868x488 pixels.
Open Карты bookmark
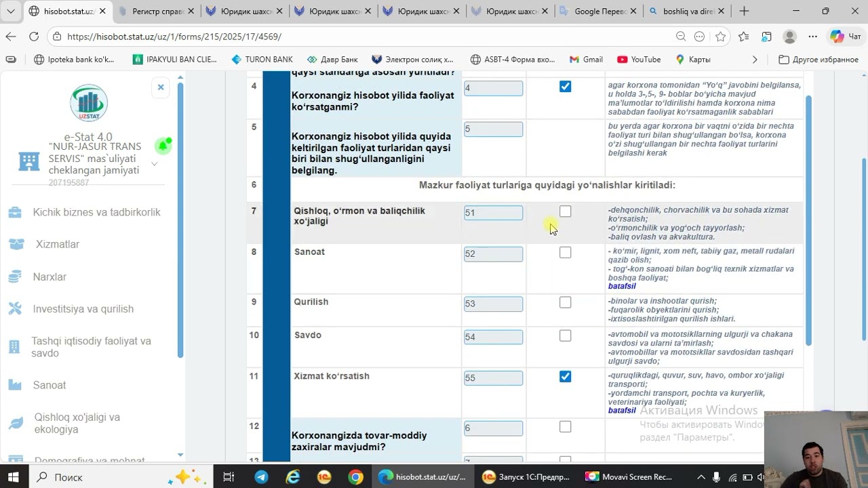pyautogui.click(x=692, y=60)
